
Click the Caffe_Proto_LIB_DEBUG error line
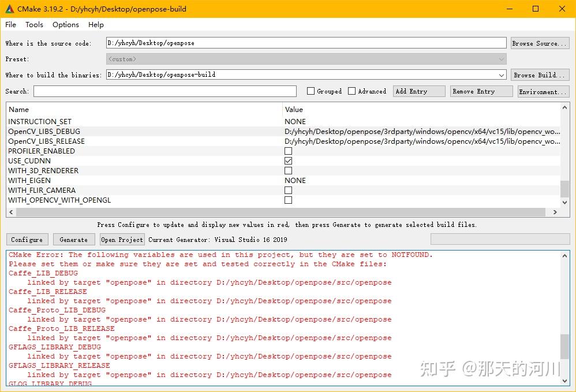point(57,309)
